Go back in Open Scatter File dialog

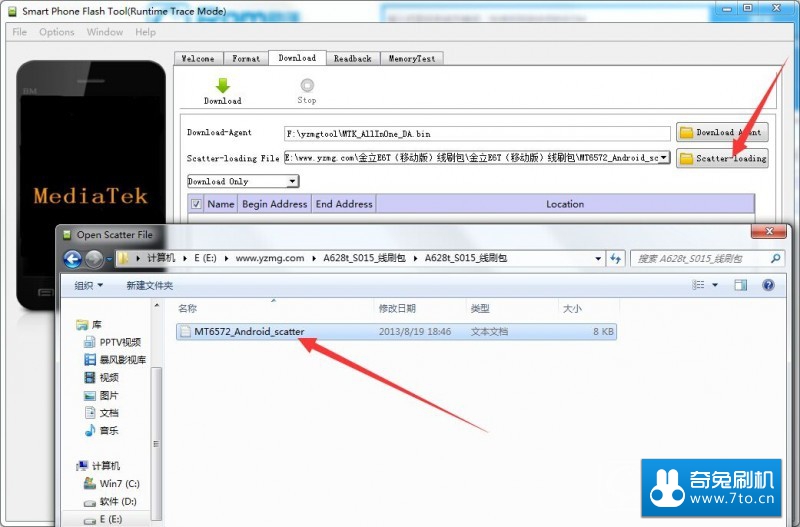click(72, 259)
